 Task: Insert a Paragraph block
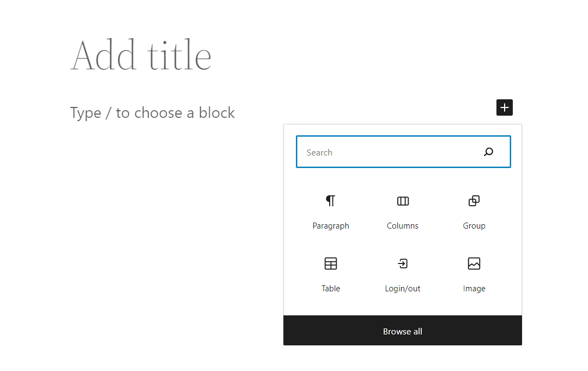click(x=331, y=212)
